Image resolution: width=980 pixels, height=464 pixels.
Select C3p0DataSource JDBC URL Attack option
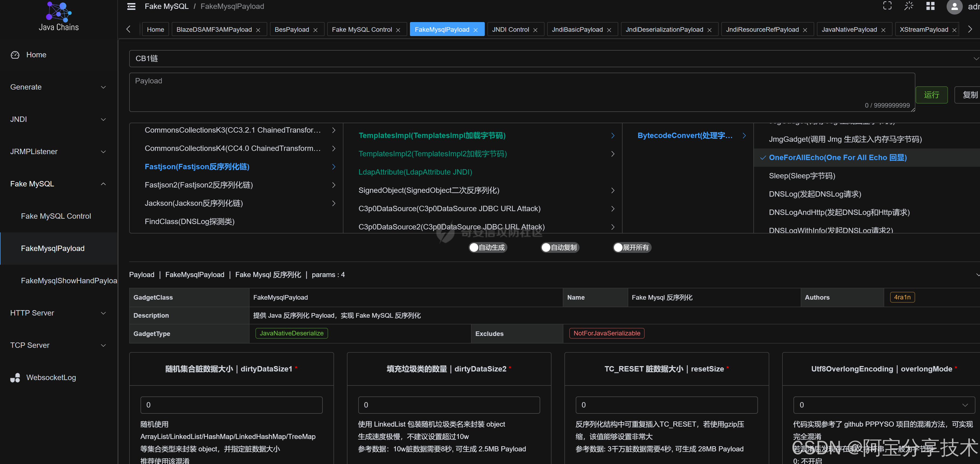point(483,209)
